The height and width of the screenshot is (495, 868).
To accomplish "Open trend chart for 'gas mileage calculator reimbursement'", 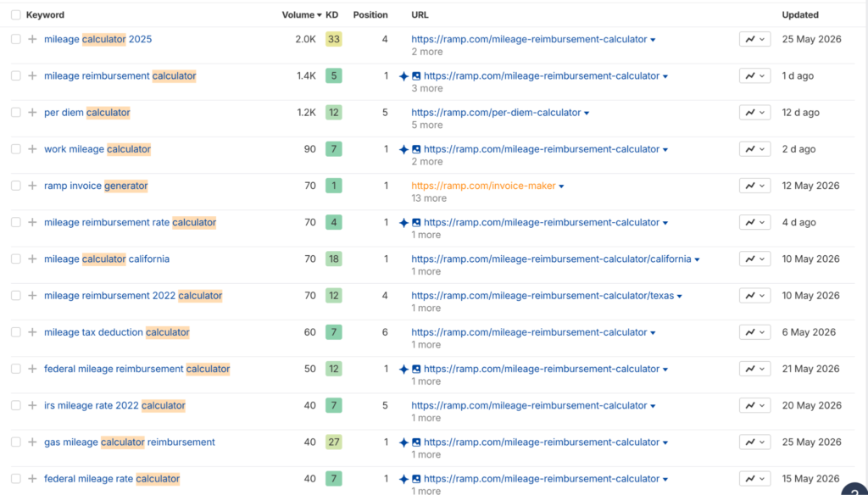I will pyautogui.click(x=754, y=442).
